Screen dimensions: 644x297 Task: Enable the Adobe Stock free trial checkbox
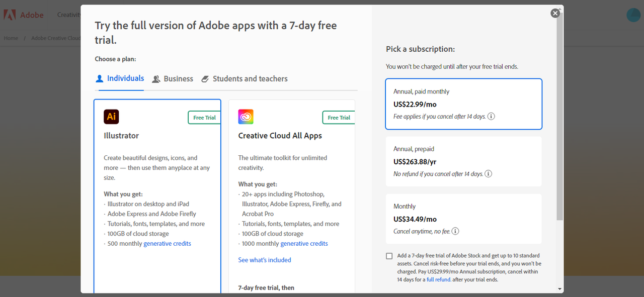(x=389, y=256)
